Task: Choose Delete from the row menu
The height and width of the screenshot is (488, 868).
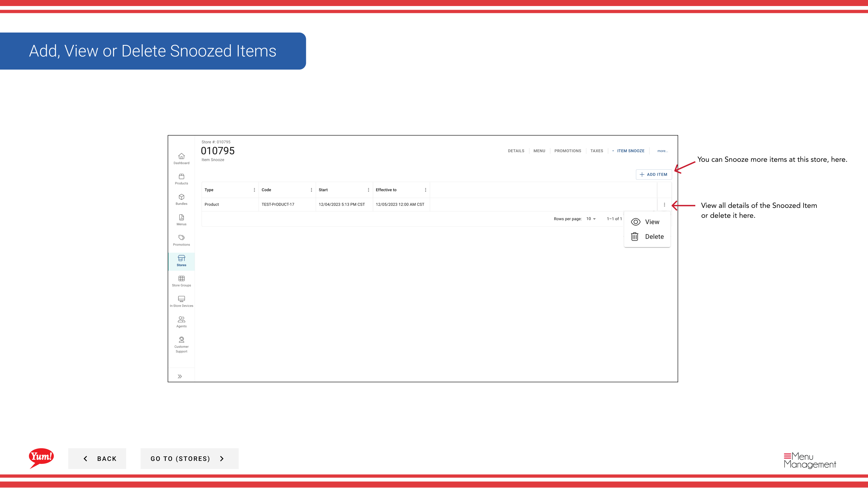Action: [x=647, y=237]
